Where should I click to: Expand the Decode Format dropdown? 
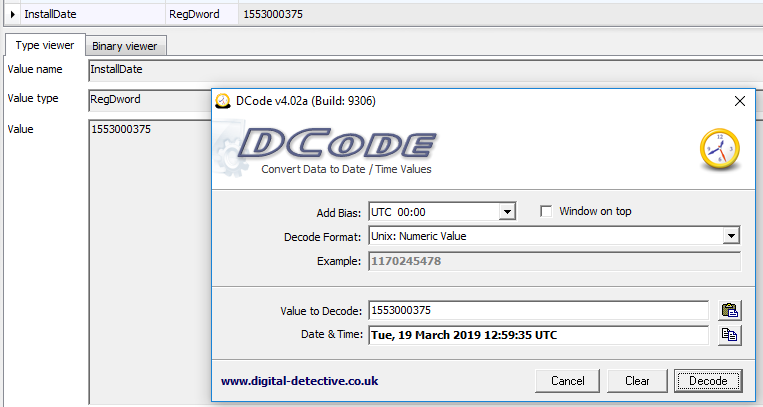(731, 236)
